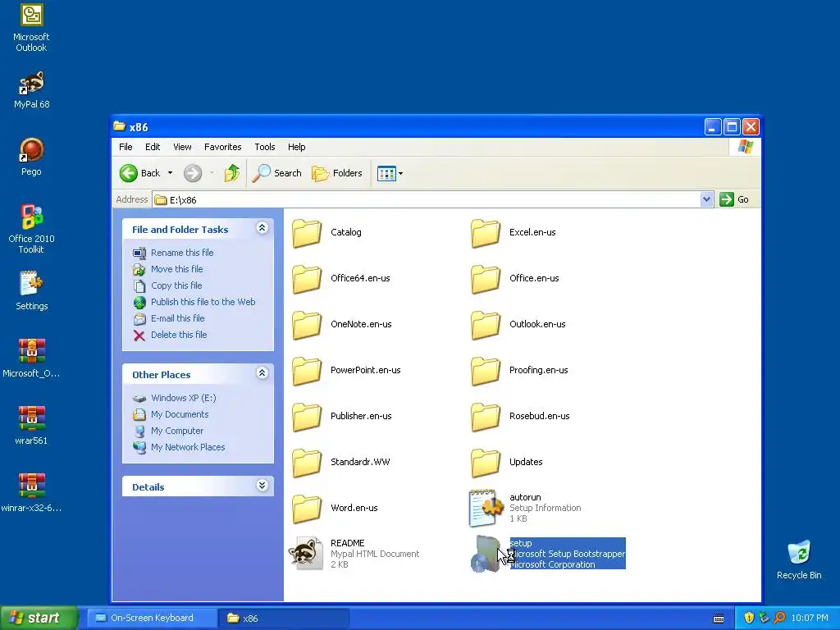Click Delete this file link
Viewport: 840px width, 630px height.
(x=178, y=335)
